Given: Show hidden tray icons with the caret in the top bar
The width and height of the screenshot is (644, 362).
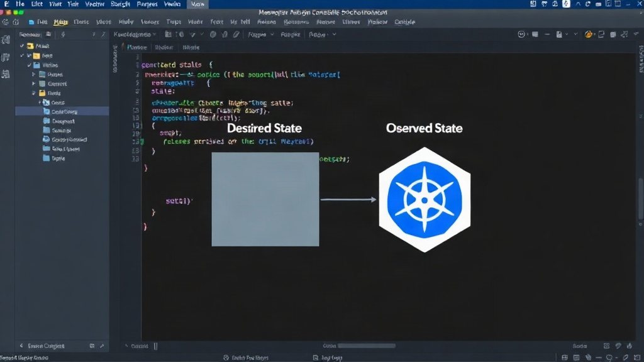Looking at the screenshot, I should (578, 4).
